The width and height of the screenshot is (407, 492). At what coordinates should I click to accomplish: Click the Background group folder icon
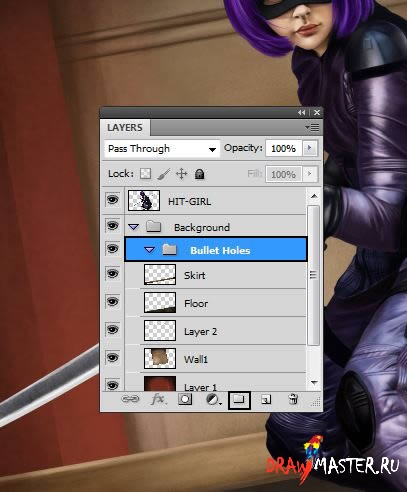tap(154, 226)
